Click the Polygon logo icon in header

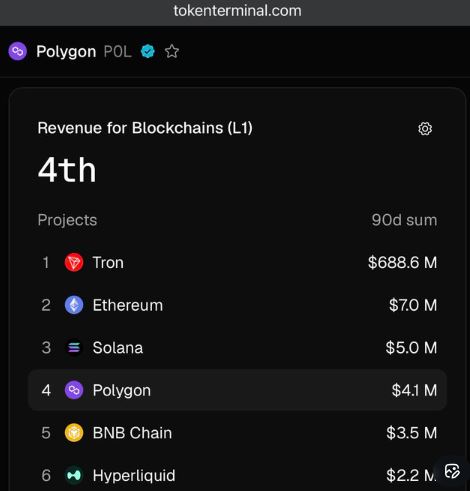tap(17, 51)
